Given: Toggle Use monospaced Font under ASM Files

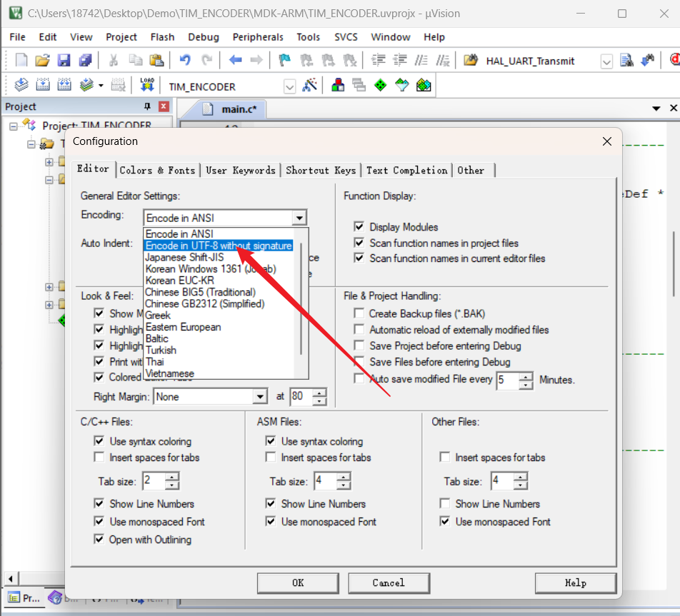Looking at the screenshot, I should pyautogui.click(x=271, y=521).
